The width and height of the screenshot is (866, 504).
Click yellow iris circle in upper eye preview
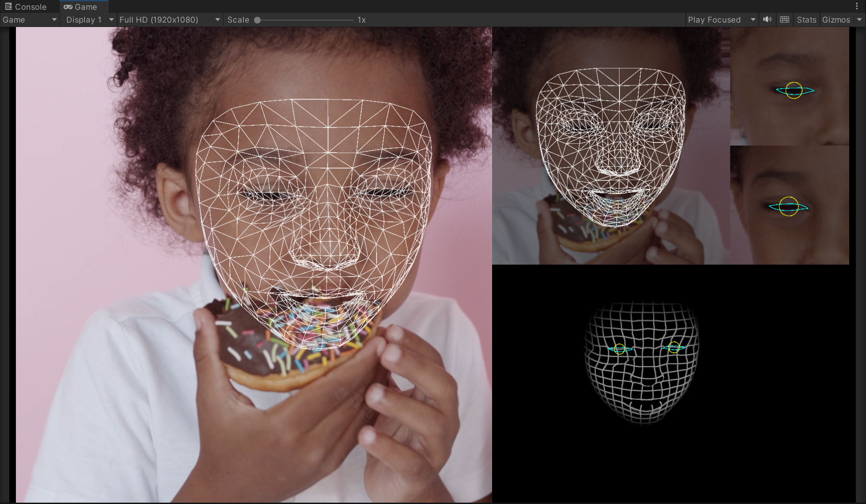(x=794, y=90)
